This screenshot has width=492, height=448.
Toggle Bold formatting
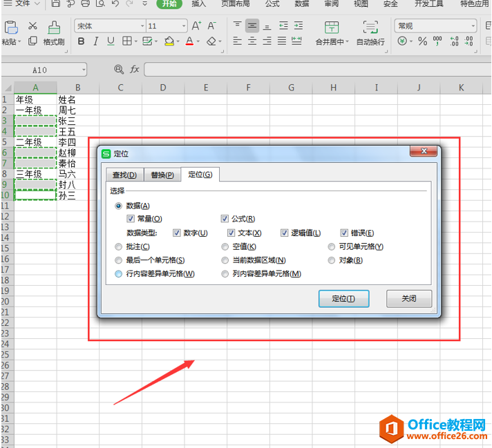click(82, 41)
